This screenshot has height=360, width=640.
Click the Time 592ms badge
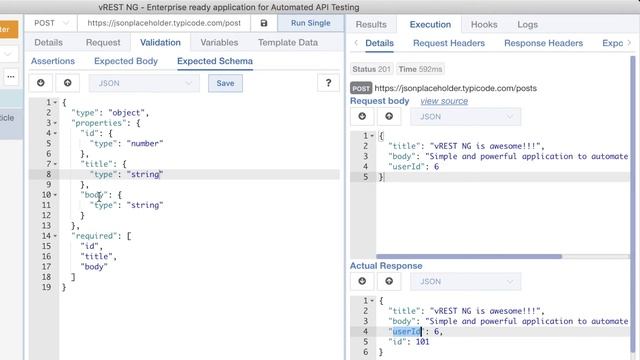pos(420,69)
